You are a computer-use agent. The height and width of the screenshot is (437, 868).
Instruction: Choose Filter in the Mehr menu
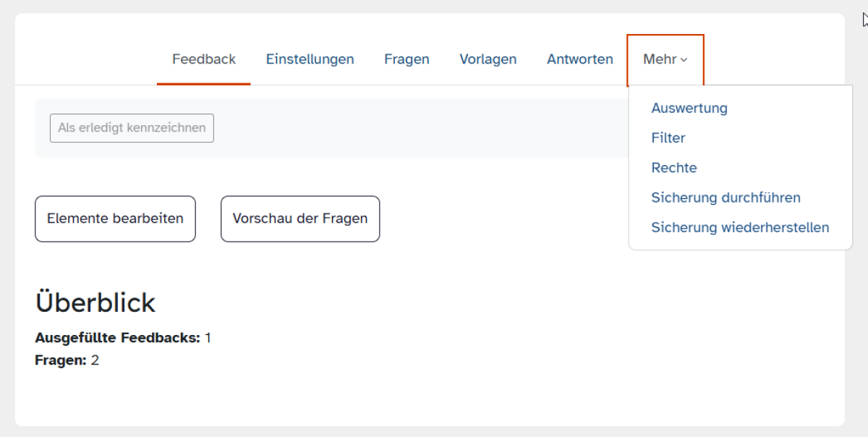pyautogui.click(x=668, y=138)
